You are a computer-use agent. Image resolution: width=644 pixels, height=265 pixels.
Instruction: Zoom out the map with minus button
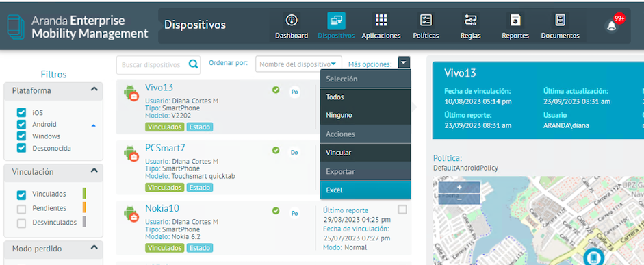click(459, 199)
